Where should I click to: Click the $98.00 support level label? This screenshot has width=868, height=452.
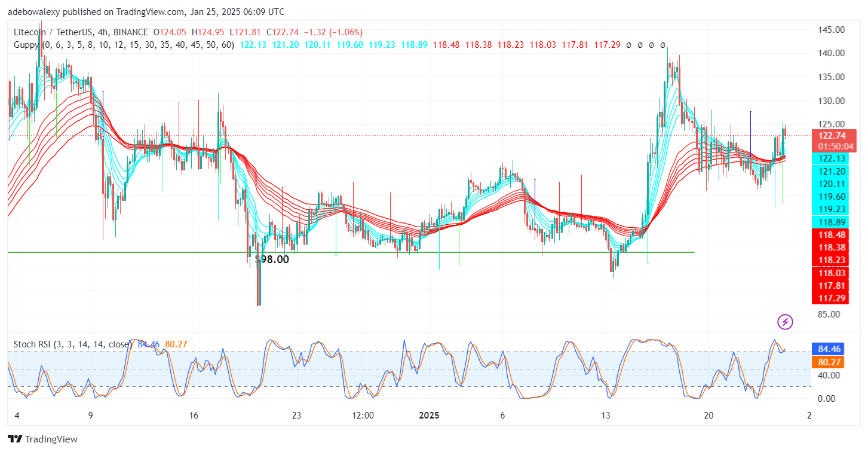click(271, 259)
